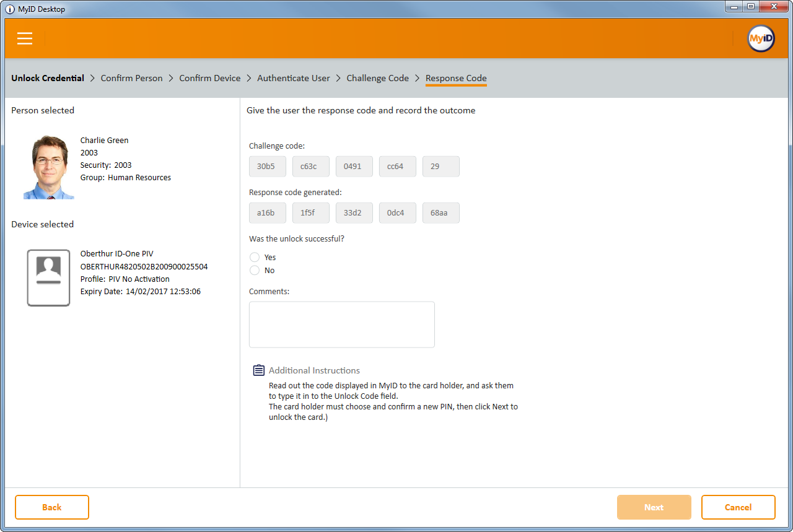The image size is (793, 532).
Task: Click challenge code field c63c
Action: coord(311,167)
